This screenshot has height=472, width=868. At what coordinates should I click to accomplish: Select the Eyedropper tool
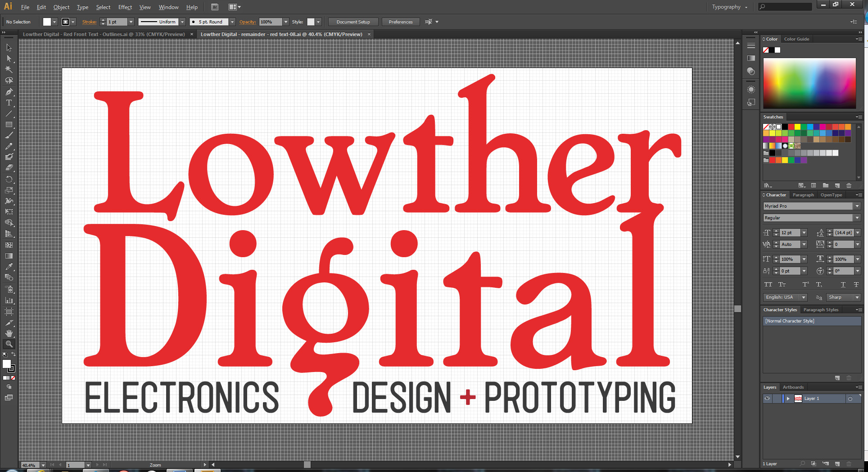(9, 267)
